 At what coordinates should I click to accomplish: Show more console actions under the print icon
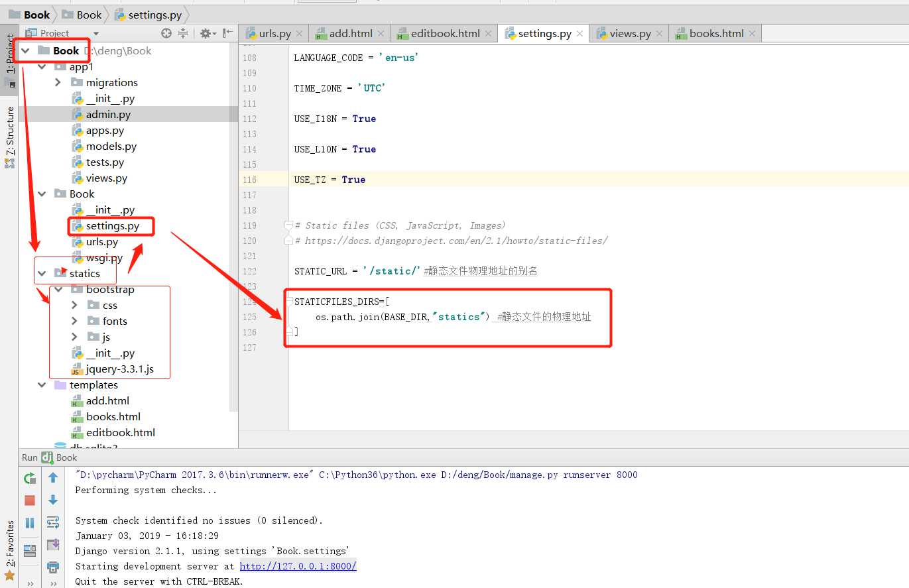click(x=53, y=584)
